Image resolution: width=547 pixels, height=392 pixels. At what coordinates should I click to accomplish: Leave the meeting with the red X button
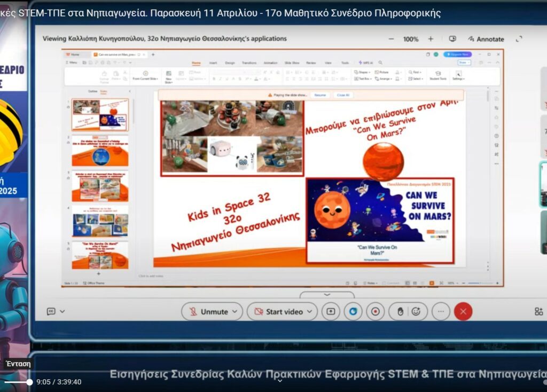point(463,311)
